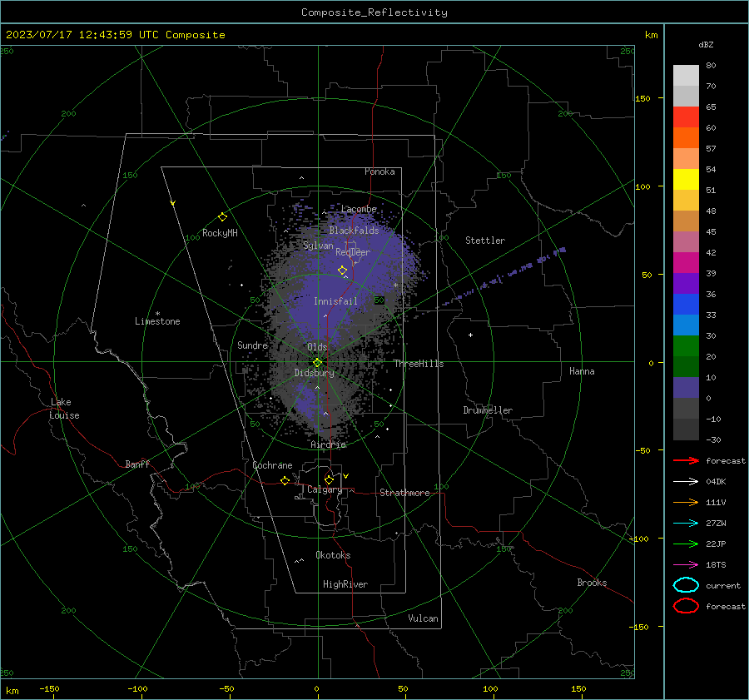This screenshot has width=749, height=700.
Task: Pick the green 30-20 dBZ swatch
Action: 686,346
